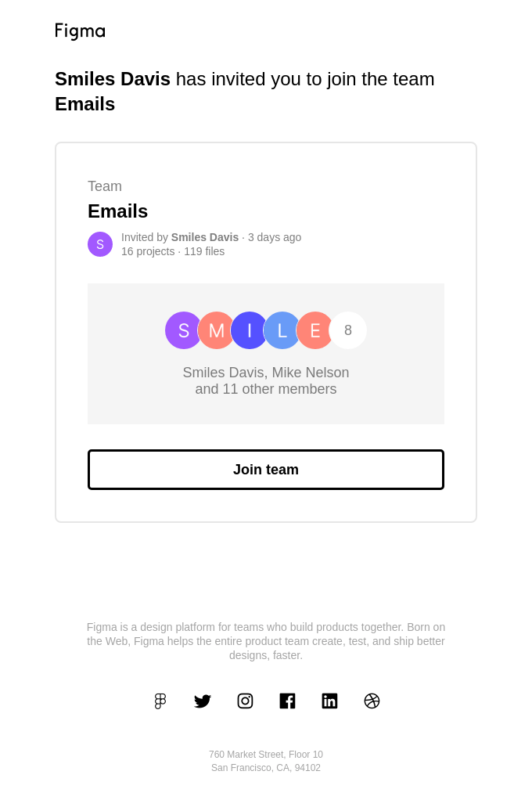Open Smiles Davis's profile link
Screen dimensions: 532x800
(205, 237)
